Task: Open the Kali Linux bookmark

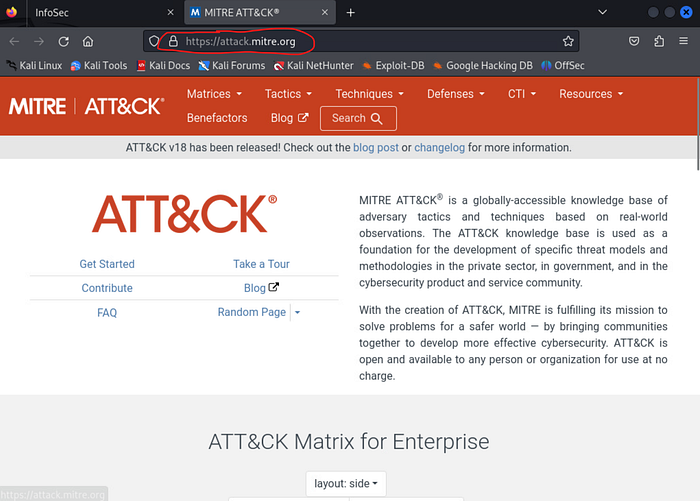Action: point(34,66)
